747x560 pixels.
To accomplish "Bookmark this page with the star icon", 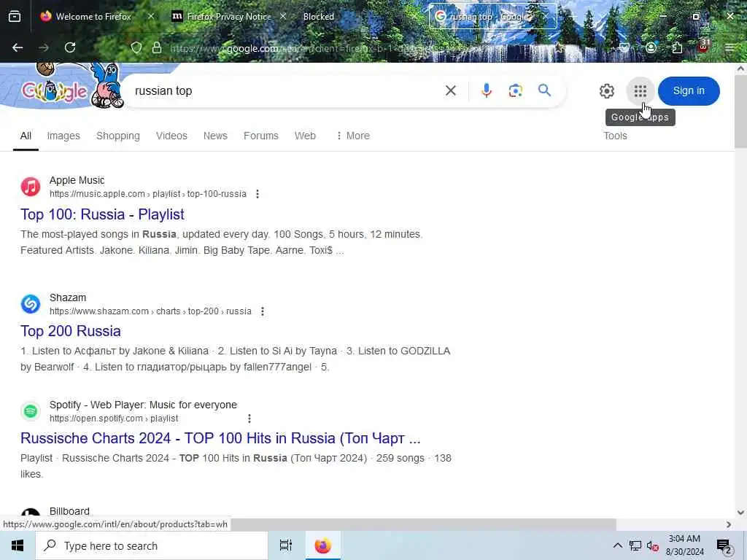I will coord(560,47).
